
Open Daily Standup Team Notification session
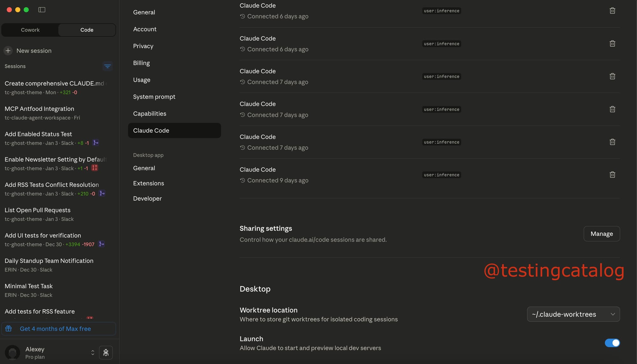coord(49,261)
